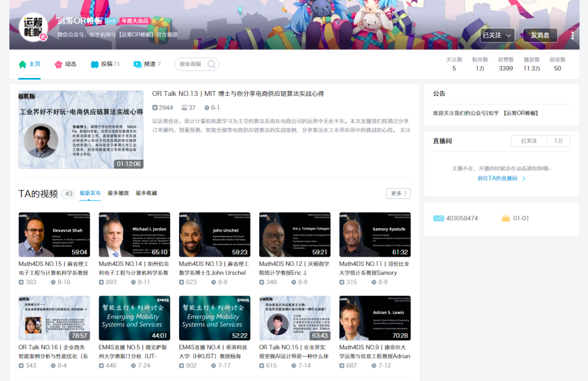Viewport: 588px width, 381px height.
Task: Click the 关注数 5 stat
Action: click(x=454, y=64)
